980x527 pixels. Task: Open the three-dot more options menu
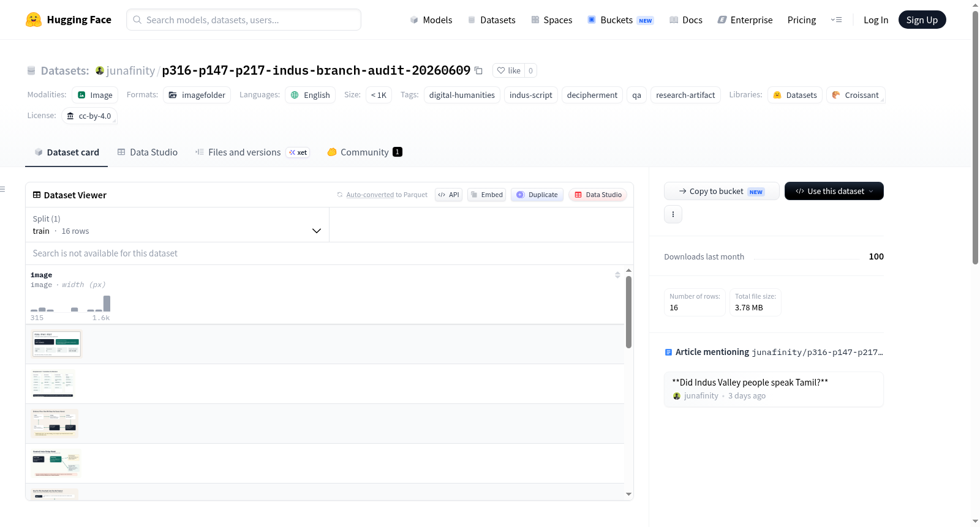click(673, 214)
